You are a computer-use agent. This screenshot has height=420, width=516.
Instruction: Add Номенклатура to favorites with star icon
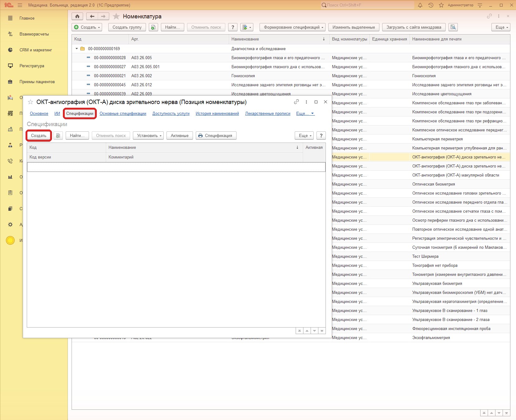point(116,16)
